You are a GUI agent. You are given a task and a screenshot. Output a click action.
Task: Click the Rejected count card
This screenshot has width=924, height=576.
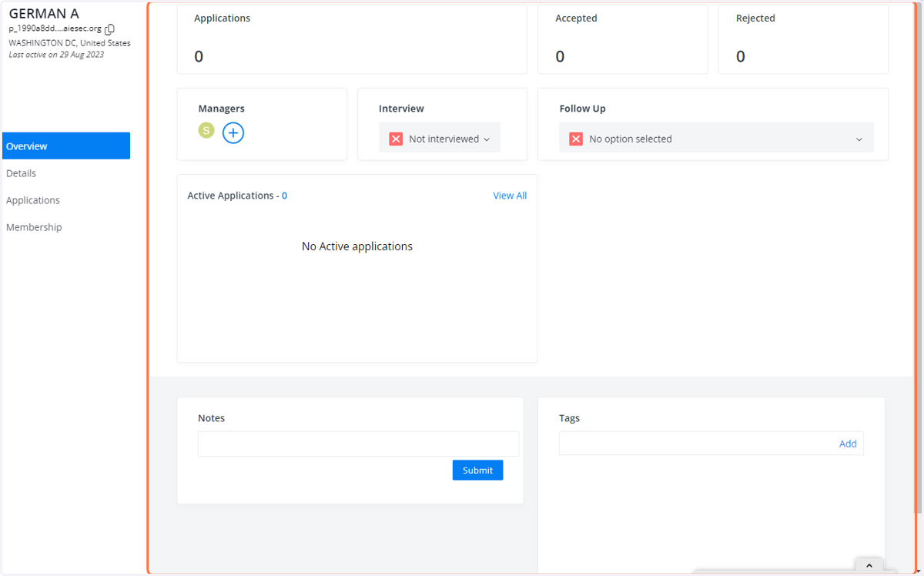tap(803, 39)
